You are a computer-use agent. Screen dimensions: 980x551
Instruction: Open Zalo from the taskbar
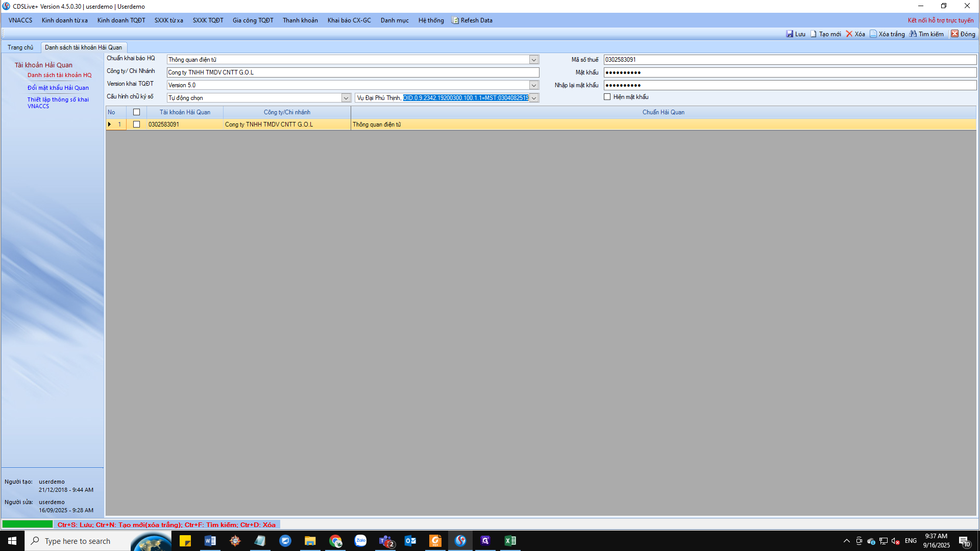[x=360, y=541]
